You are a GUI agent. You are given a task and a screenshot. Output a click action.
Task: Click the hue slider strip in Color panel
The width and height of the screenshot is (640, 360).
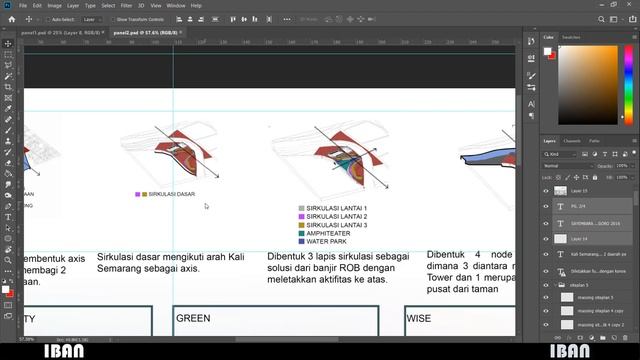pos(629,85)
